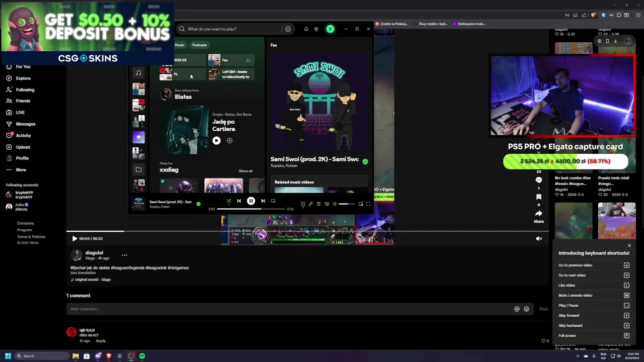Skip to next track in Spotify

point(263,201)
